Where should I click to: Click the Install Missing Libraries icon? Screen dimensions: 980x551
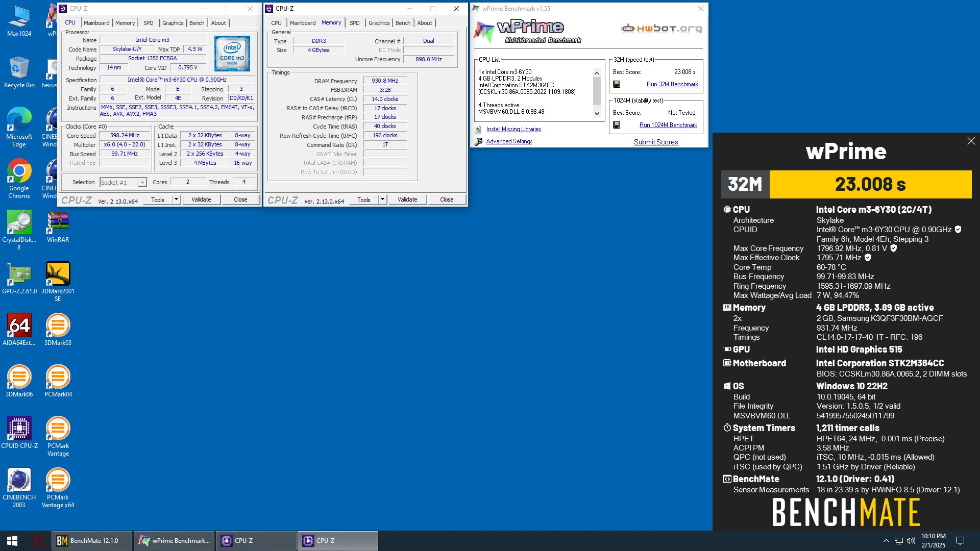(478, 130)
